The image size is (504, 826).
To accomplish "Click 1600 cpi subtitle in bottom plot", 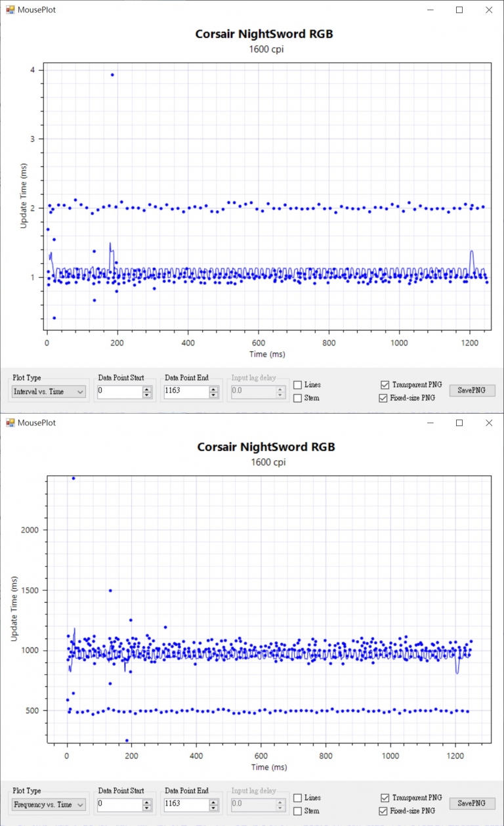I will click(268, 462).
